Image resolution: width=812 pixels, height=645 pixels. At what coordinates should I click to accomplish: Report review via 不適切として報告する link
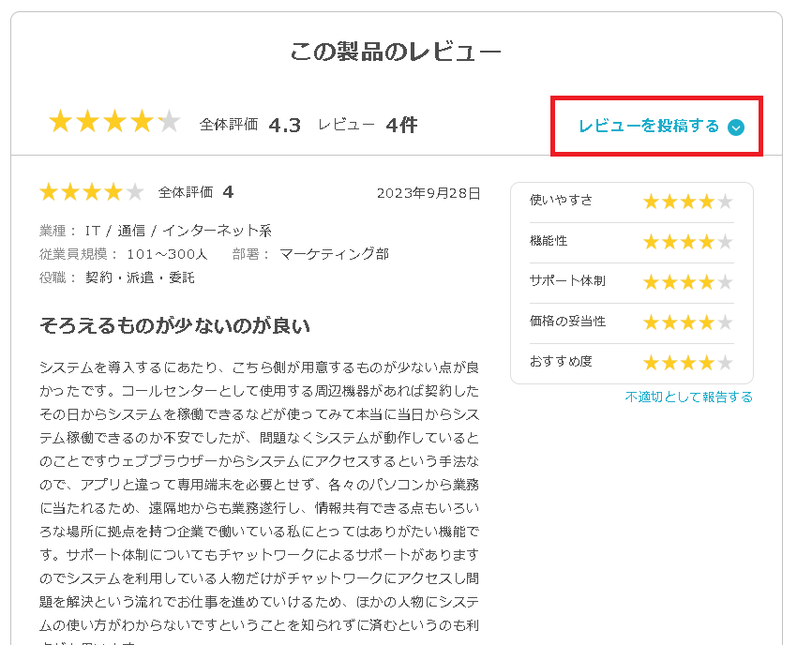[689, 397]
